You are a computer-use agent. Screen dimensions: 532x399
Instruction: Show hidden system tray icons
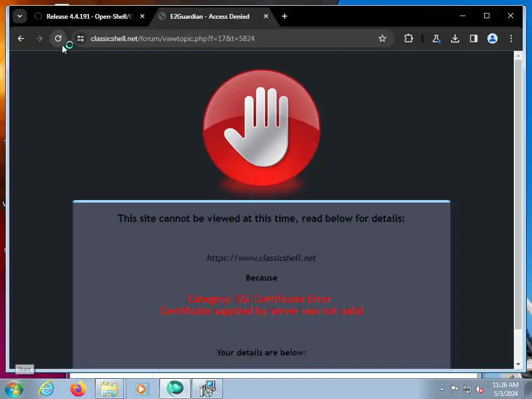[x=442, y=390]
